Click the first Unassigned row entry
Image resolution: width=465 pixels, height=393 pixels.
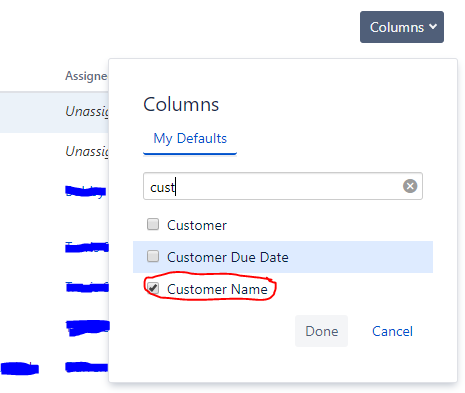(87, 112)
